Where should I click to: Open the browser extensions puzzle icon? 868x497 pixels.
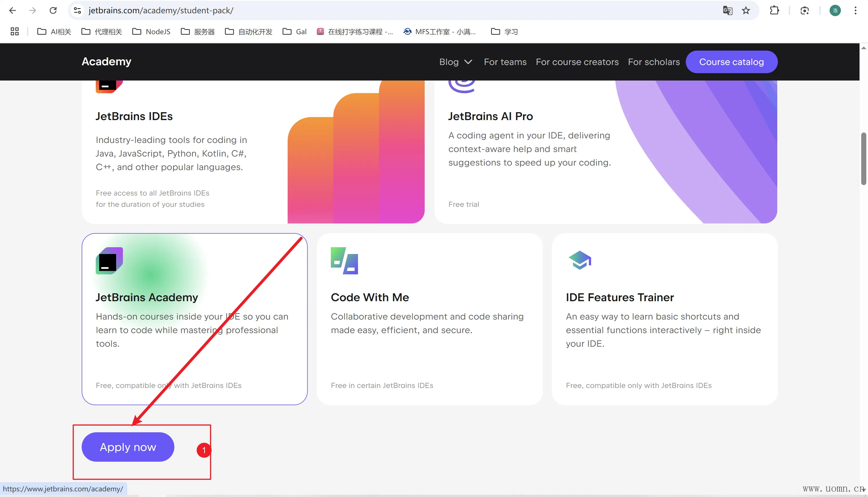pyautogui.click(x=774, y=10)
